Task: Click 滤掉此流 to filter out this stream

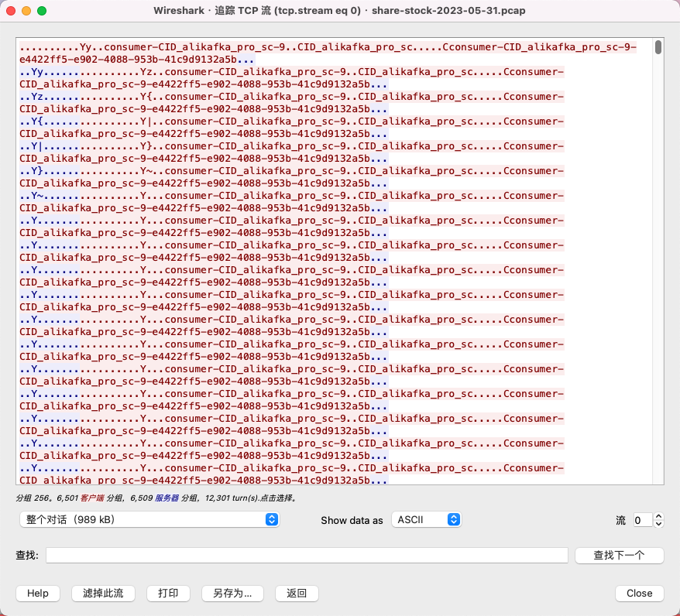Action: coord(103,594)
